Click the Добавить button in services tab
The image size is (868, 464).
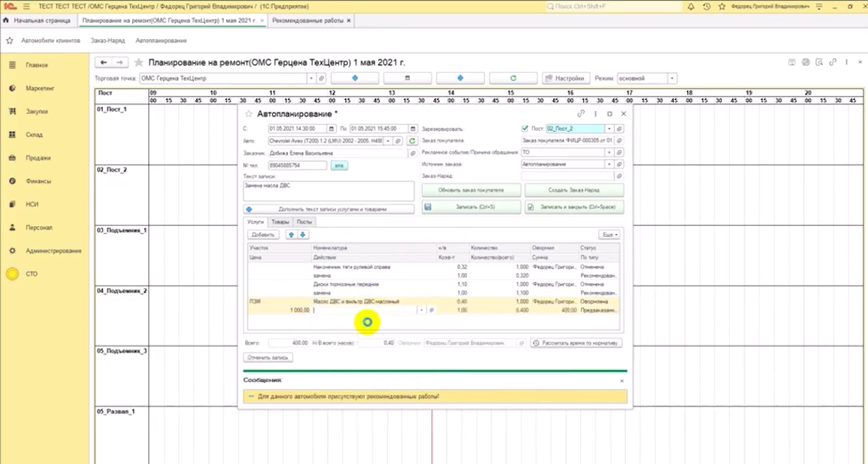pos(263,235)
